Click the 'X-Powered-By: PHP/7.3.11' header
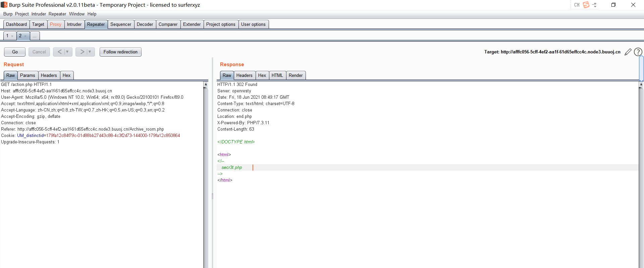 pyautogui.click(x=244, y=123)
